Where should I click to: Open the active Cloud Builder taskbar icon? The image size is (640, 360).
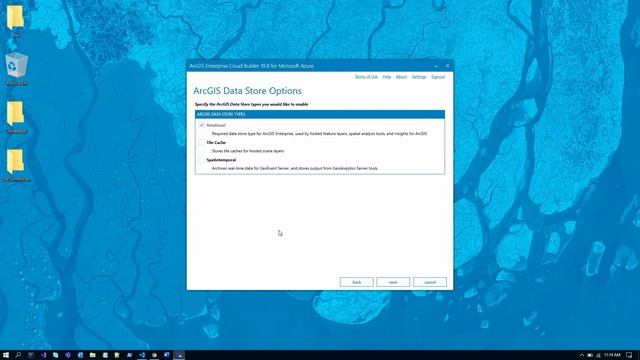click(x=179, y=355)
